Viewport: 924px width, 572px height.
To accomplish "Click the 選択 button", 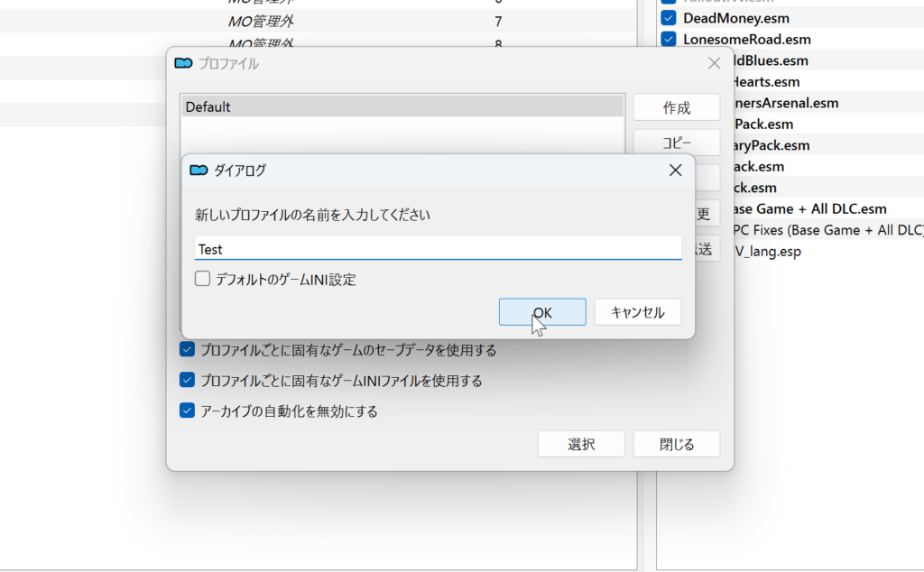I will [581, 444].
